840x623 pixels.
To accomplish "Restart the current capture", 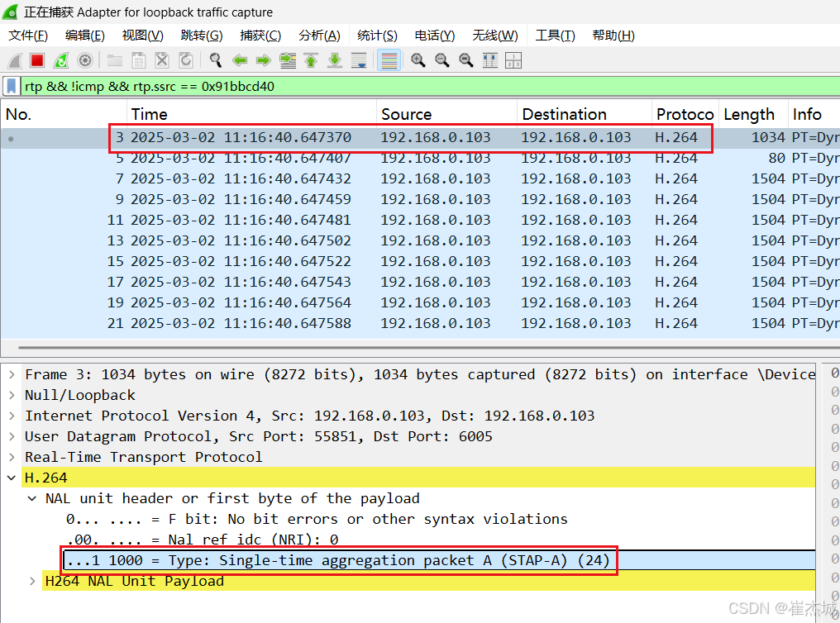I will point(61,60).
